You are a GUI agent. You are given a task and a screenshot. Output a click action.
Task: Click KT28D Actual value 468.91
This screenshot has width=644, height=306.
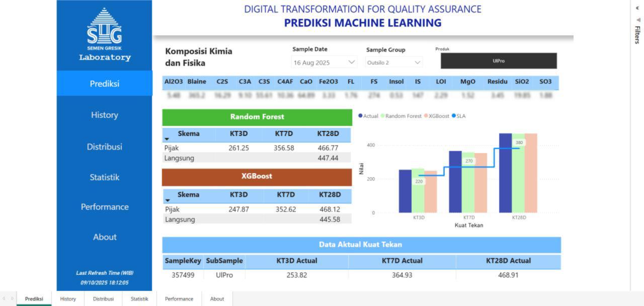[508, 275]
